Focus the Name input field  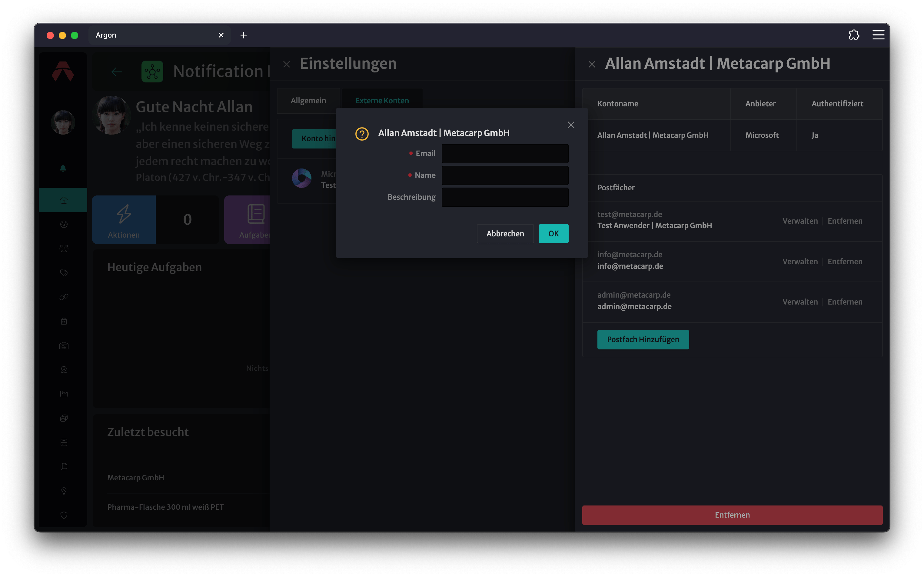pyautogui.click(x=505, y=175)
